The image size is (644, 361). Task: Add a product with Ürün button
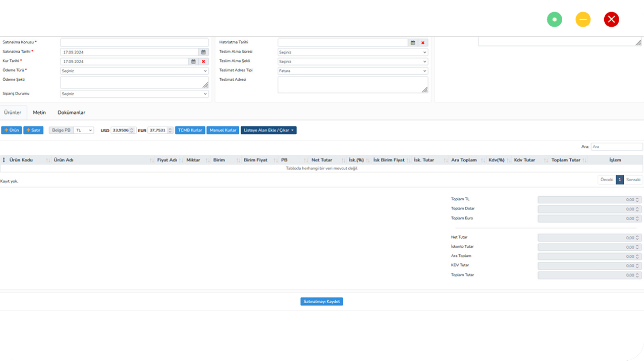pyautogui.click(x=12, y=131)
